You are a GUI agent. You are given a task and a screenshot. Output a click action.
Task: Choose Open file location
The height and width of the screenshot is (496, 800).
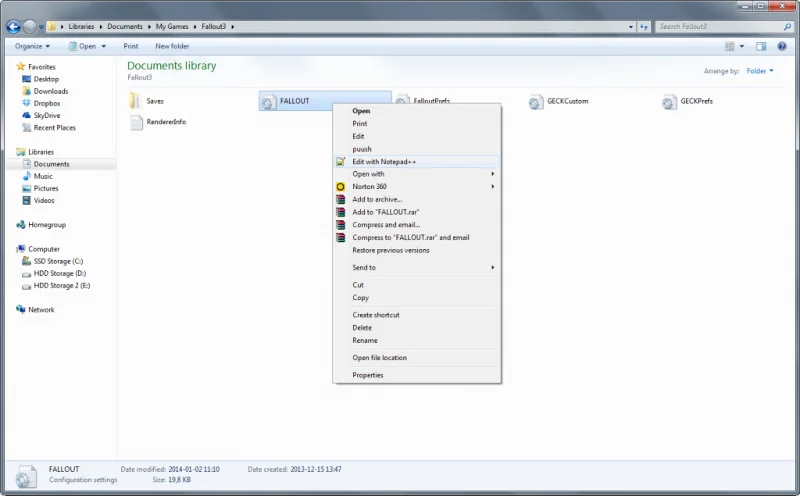pos(416,358)
